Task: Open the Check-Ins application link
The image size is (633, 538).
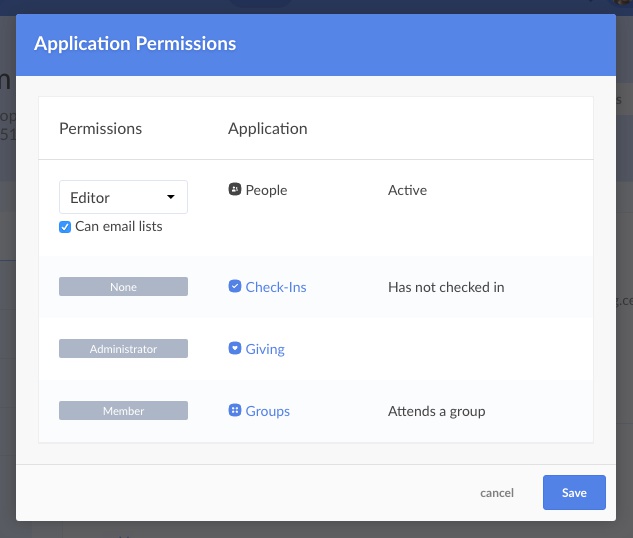Action: point(276,287)
